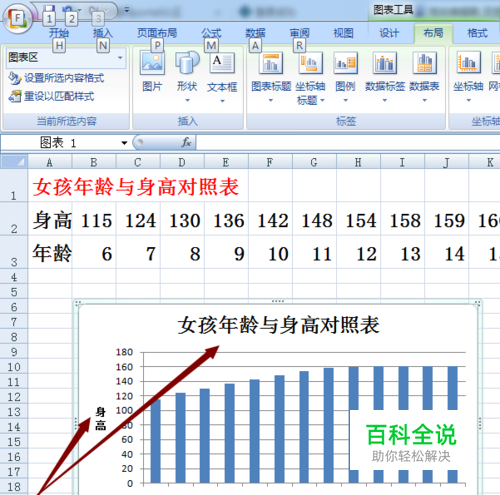This screenshot has width=500, height=495.
Task: Click the 180 value axis label
Action: pos(124,352)
